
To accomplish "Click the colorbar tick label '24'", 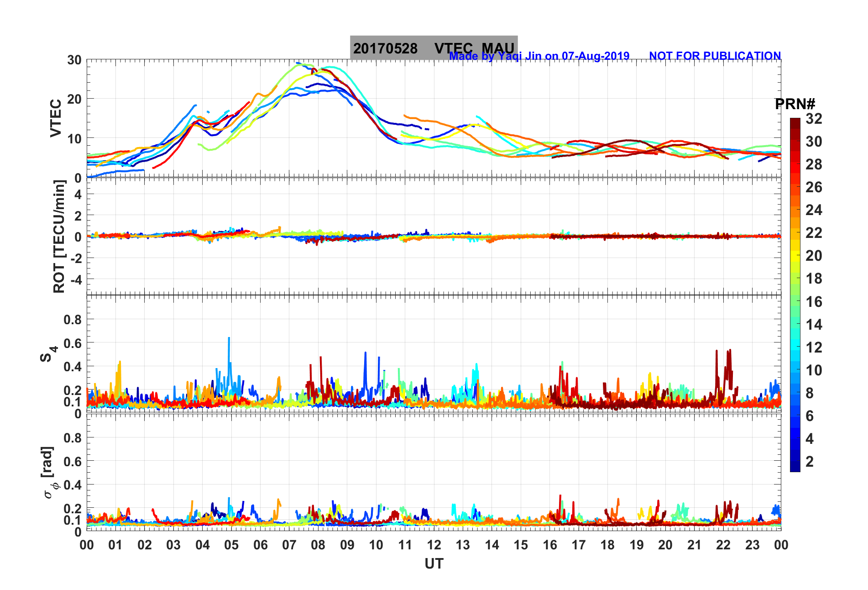I will pos(814,210).
